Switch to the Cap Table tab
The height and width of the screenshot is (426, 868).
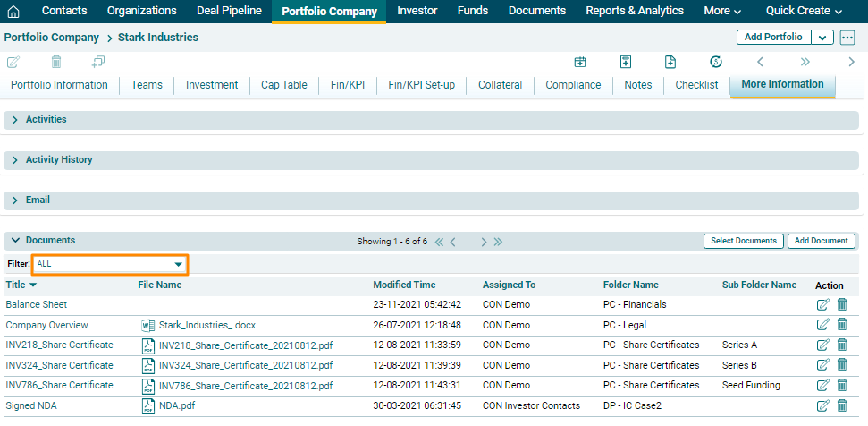click(283, 85)
